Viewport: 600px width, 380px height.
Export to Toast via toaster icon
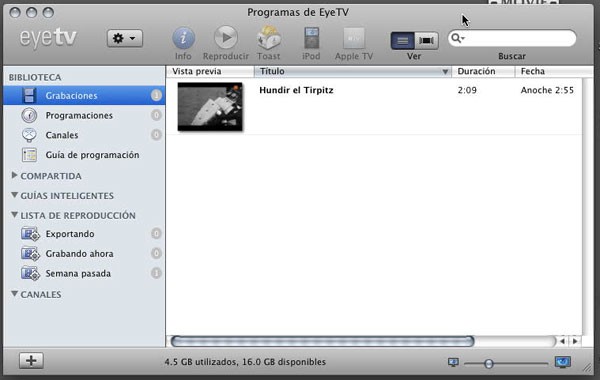[x=269, y=38]
